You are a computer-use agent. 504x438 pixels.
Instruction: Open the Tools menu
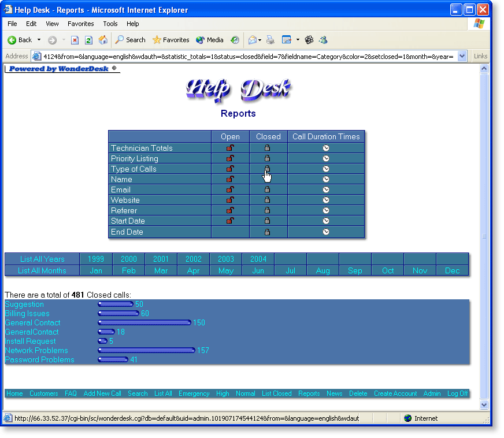[x=110, y=24]
